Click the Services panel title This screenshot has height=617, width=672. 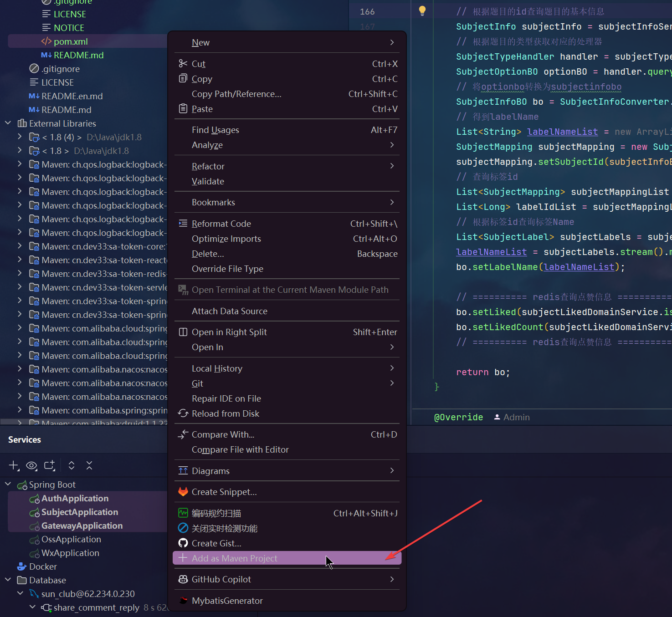pos(25,439)
